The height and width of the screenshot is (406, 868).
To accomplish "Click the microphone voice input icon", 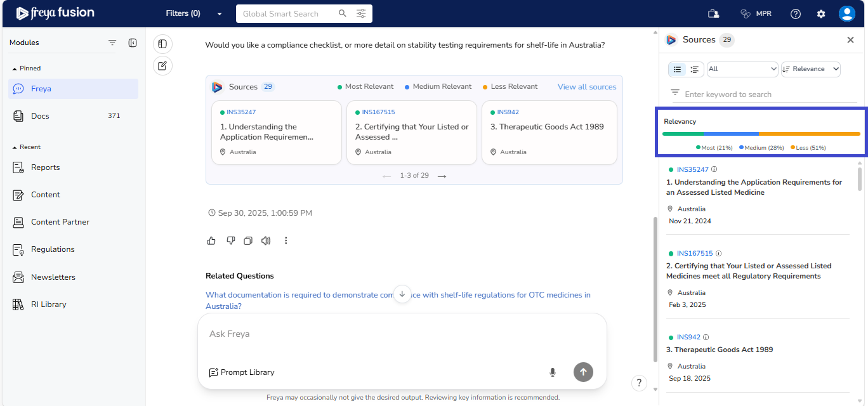I will click(552, 372).
